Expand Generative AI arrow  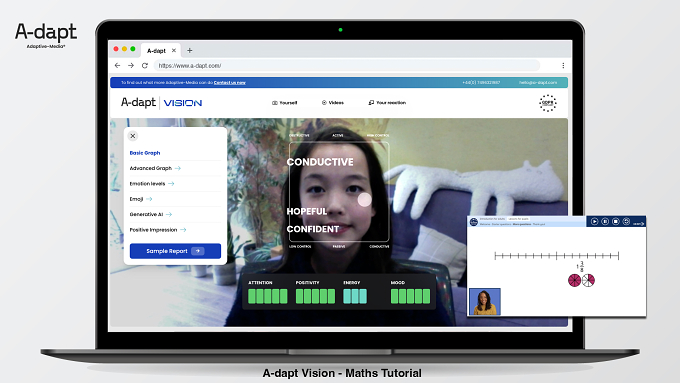pos(169,214)
